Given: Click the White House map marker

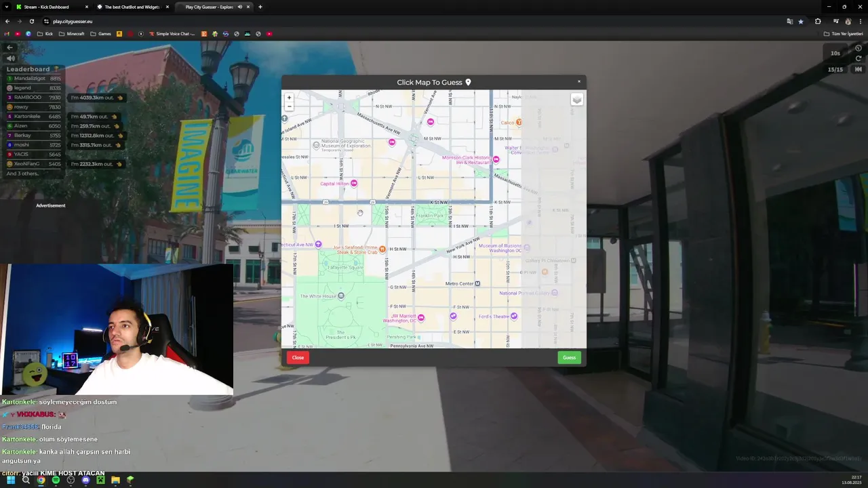Looking at the screenshot, I should 341,296.
